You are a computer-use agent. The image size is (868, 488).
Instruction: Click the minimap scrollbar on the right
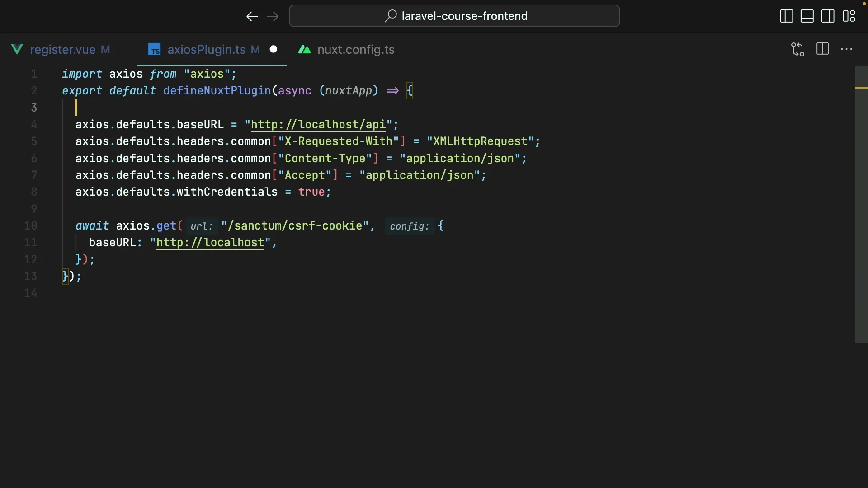coord(861,204)
